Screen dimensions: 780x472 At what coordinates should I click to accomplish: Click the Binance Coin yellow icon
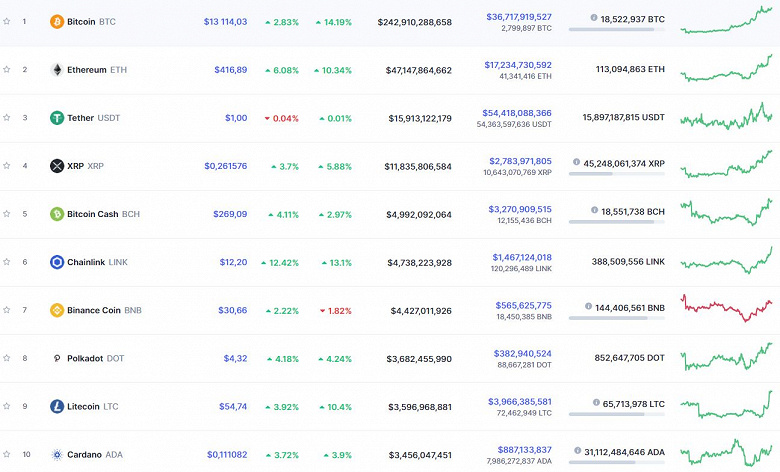click(57, 310)
